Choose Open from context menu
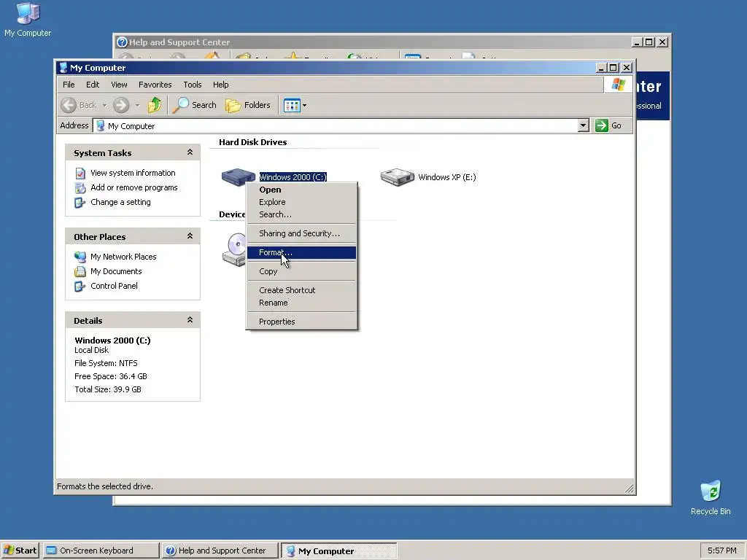 301,190
